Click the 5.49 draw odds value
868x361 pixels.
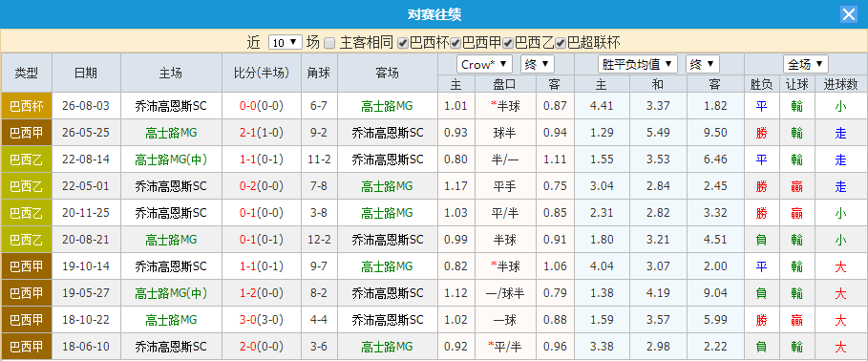[x=658, y=133]
